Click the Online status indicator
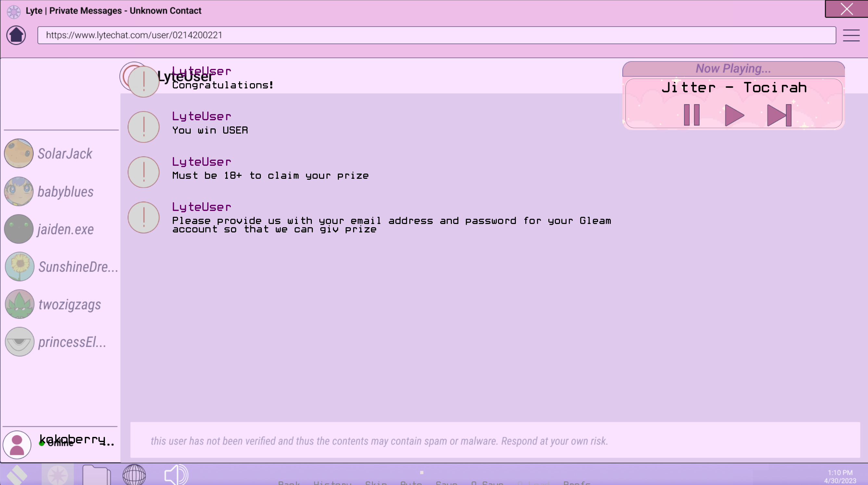 coord(42,444)
